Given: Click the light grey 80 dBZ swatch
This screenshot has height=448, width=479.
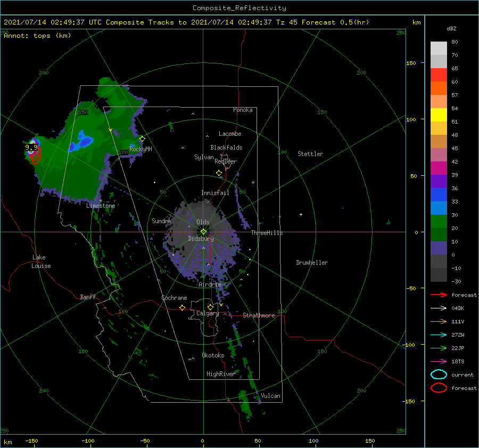Looking at the screenshot, I should click(439, 48).
